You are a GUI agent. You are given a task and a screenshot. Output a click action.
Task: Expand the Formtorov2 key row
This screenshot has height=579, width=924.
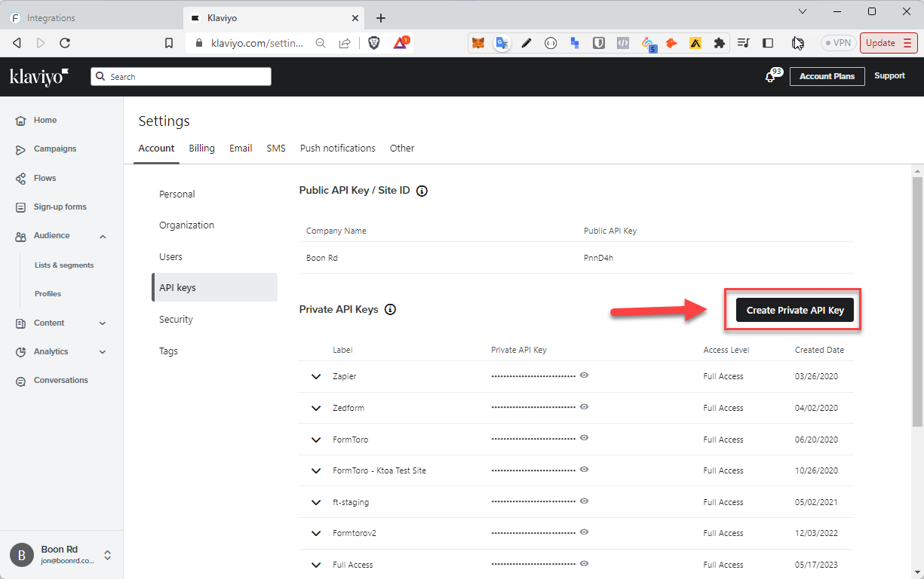316,533
